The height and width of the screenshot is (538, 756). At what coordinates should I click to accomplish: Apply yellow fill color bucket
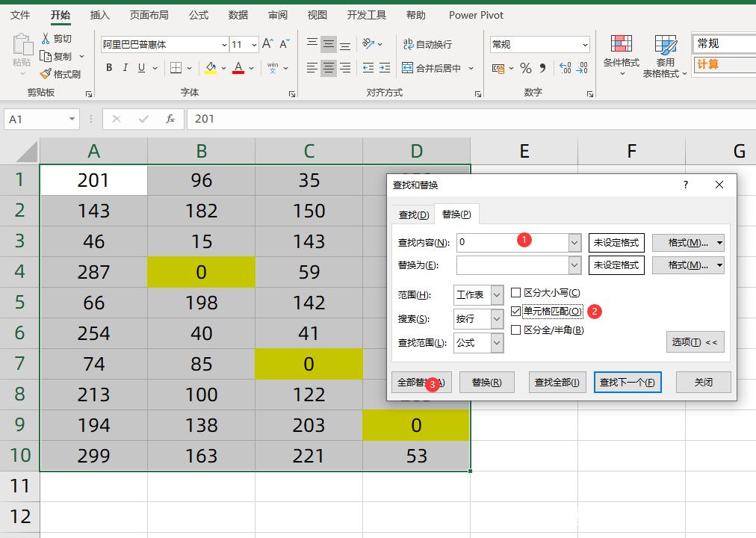[x=211, y=68]
